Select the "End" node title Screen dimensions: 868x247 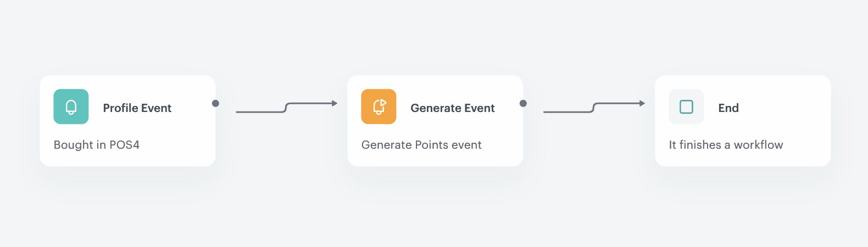coord(728,108)
